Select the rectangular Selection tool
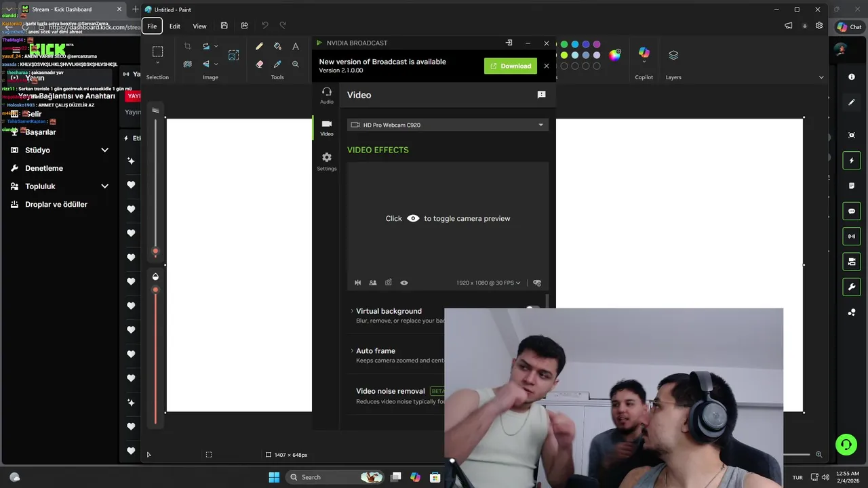This screenshot has height=488, width=868. [157, 52]
